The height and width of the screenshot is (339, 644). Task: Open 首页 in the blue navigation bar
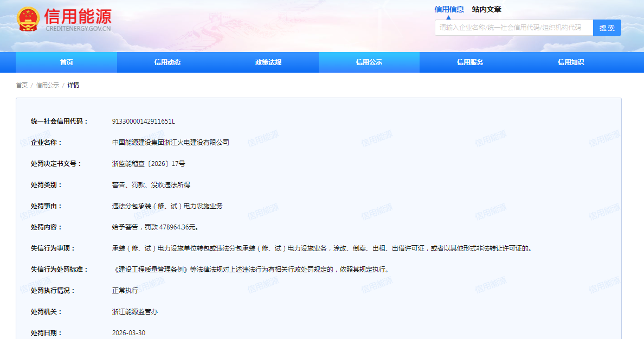pos(66,62)
